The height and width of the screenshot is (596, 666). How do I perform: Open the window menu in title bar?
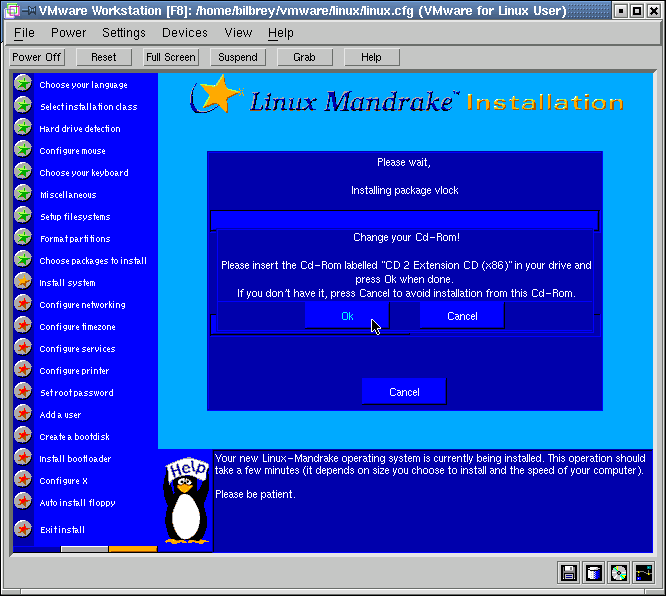pyautogui.click(x=11, y=11)
